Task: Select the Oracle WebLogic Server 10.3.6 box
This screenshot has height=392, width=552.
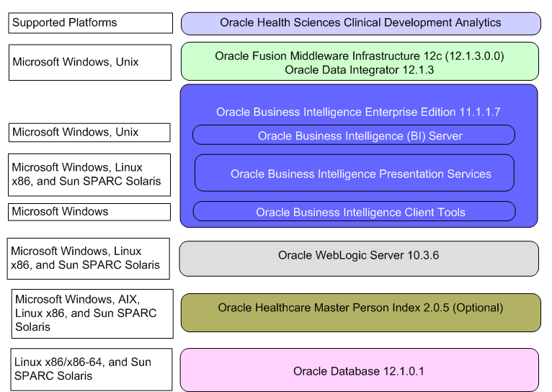Action: (x=359, y=259)
